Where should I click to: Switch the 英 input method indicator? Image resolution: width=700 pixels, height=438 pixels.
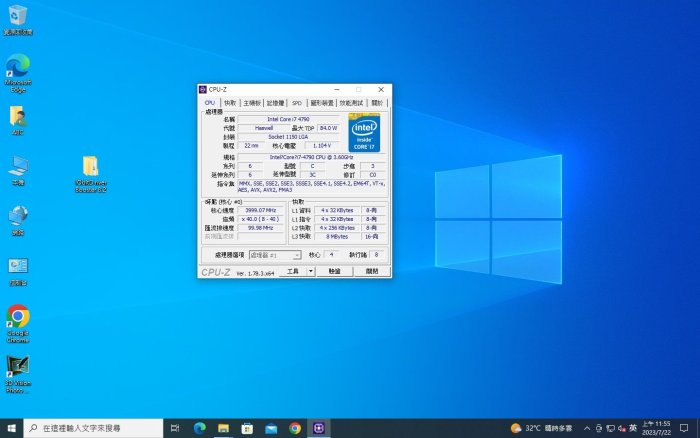click(x=633, y=428)
